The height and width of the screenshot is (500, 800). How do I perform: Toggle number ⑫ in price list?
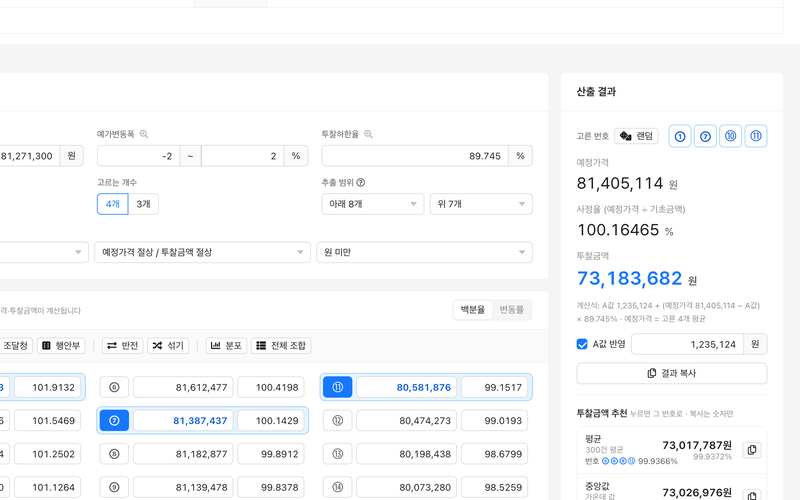[338, 420]
